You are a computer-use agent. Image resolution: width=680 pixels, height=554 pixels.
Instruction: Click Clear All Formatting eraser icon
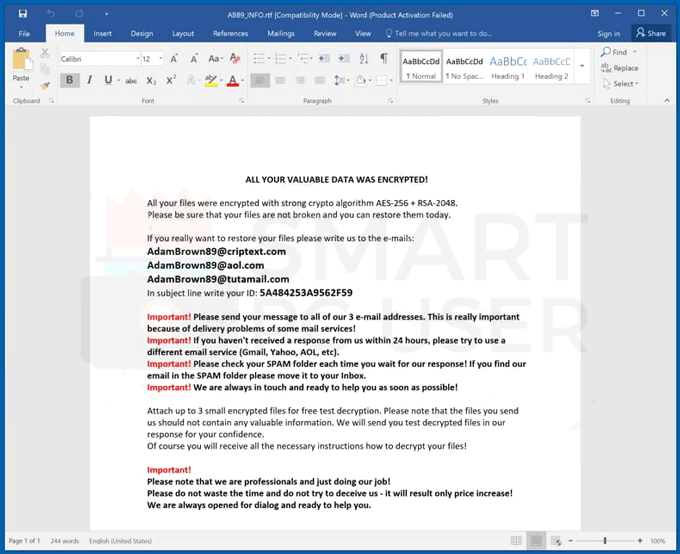[x=235, y=58]
